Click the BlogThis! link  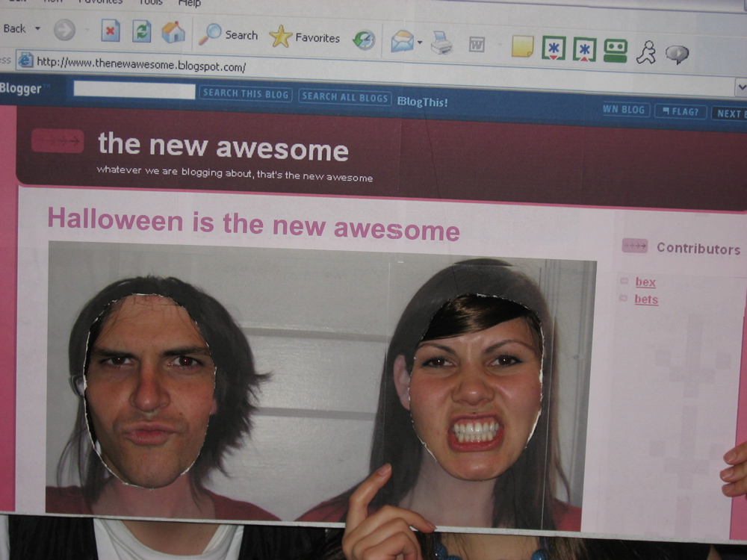[x=423, y=102]
